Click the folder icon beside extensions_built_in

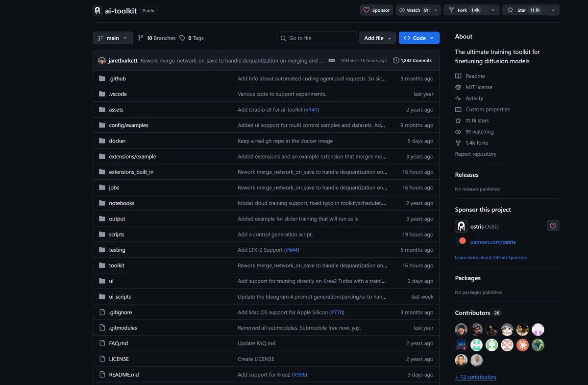click(102, 172)
